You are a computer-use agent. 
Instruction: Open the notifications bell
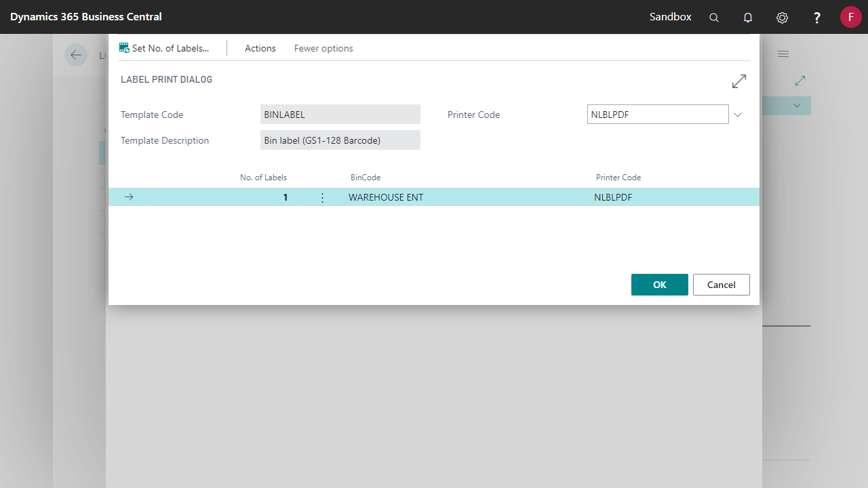tap(748, 18)
